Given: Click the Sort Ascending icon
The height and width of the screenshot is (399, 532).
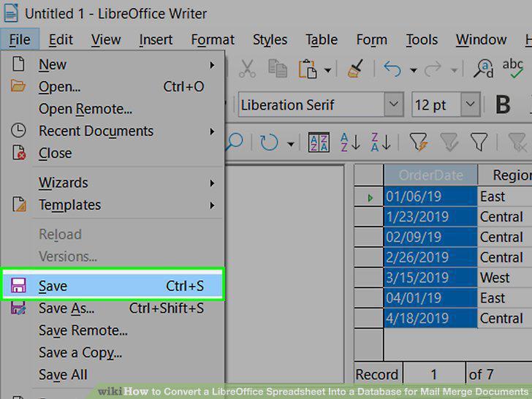Looking at the screenshot, I should click(350, 142).
